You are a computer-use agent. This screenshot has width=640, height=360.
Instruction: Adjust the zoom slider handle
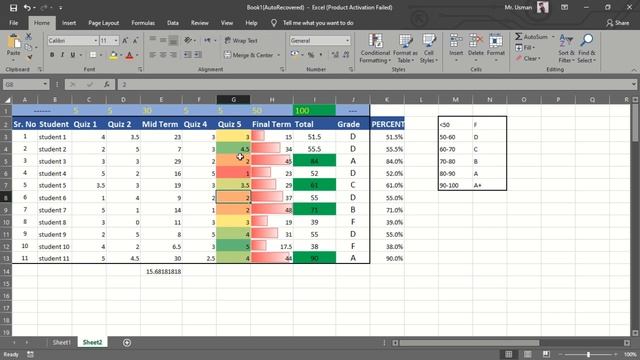pyautogui.click(x=588, y=354)
